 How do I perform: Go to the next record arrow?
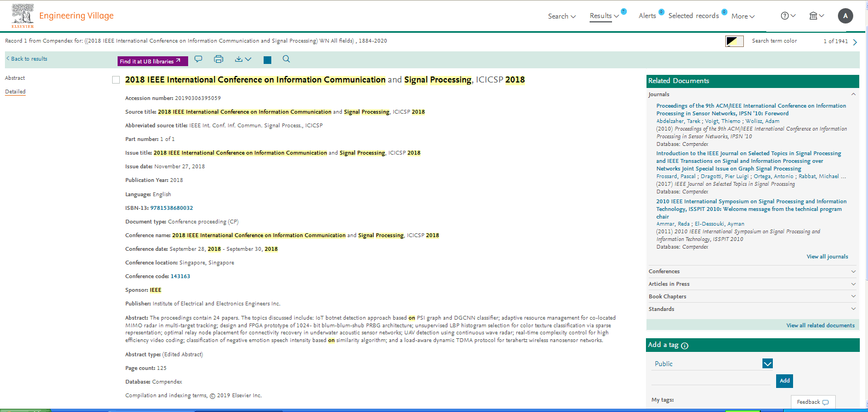855,42
